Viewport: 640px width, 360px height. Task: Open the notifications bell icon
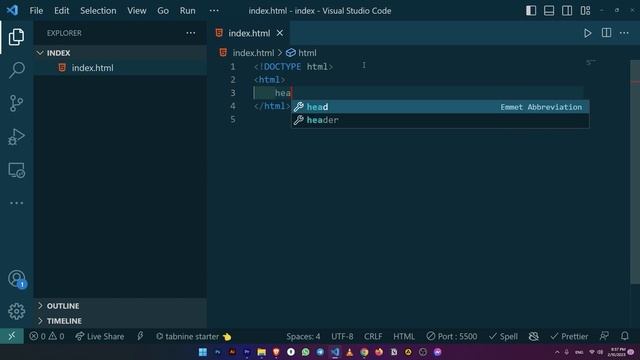624,336
